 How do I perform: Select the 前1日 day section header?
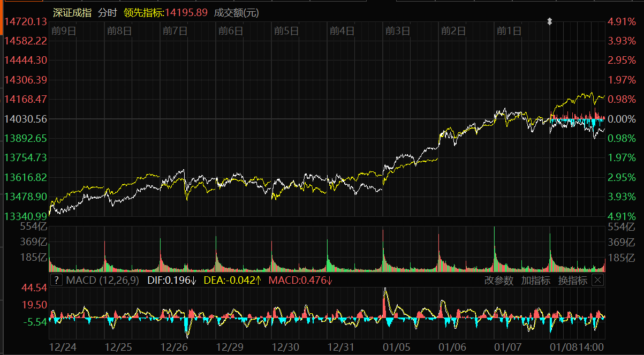509,31
